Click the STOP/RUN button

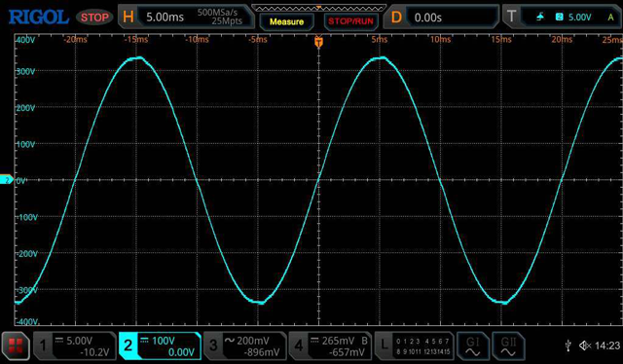[x=350, y=21]
